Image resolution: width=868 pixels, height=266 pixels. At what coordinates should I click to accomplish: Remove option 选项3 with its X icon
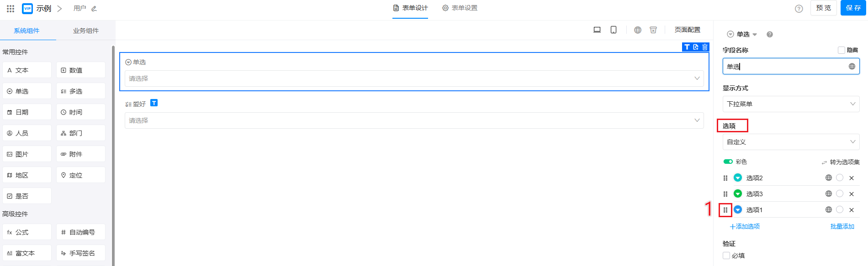pyautogui.click(x=852, y=194)
